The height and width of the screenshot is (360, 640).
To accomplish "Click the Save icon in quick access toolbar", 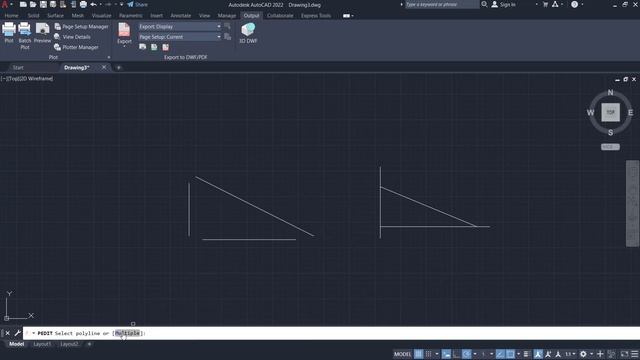I will point(43,4).
